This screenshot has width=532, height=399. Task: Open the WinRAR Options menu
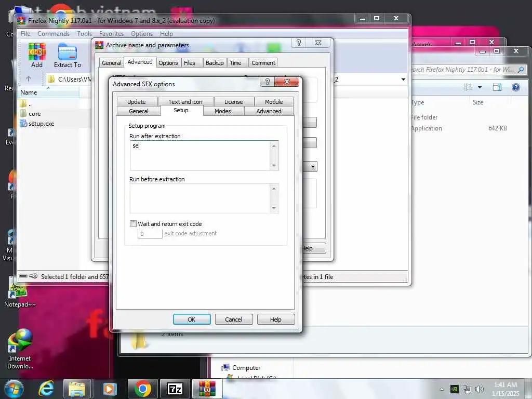tap(141, 34)
